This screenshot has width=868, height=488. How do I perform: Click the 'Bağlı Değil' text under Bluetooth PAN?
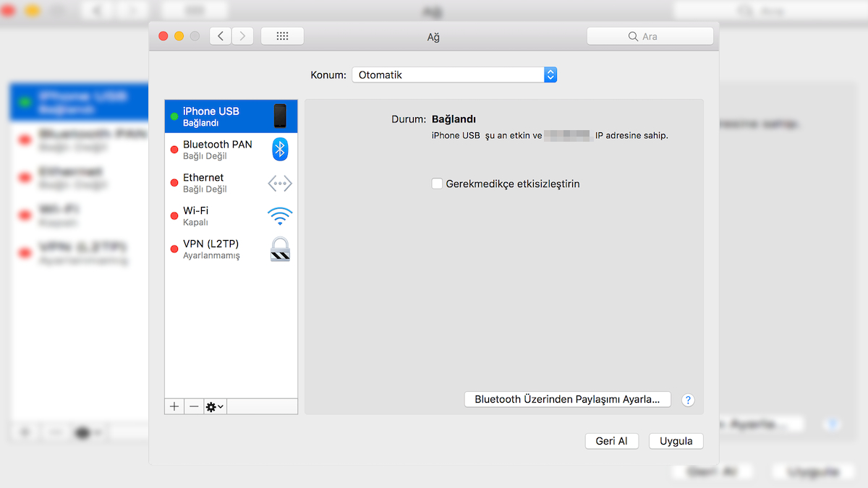(x=205, y=156)
